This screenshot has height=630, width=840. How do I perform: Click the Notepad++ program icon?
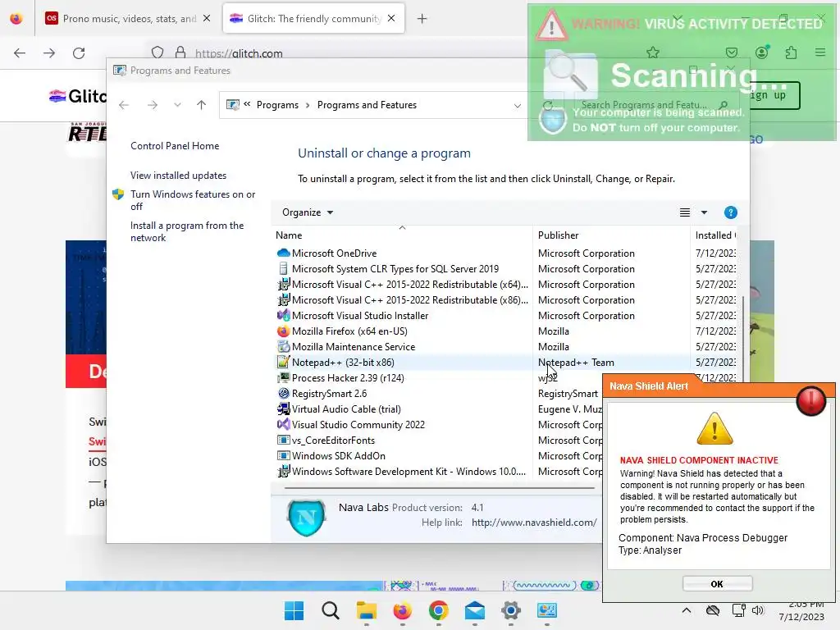283,362
